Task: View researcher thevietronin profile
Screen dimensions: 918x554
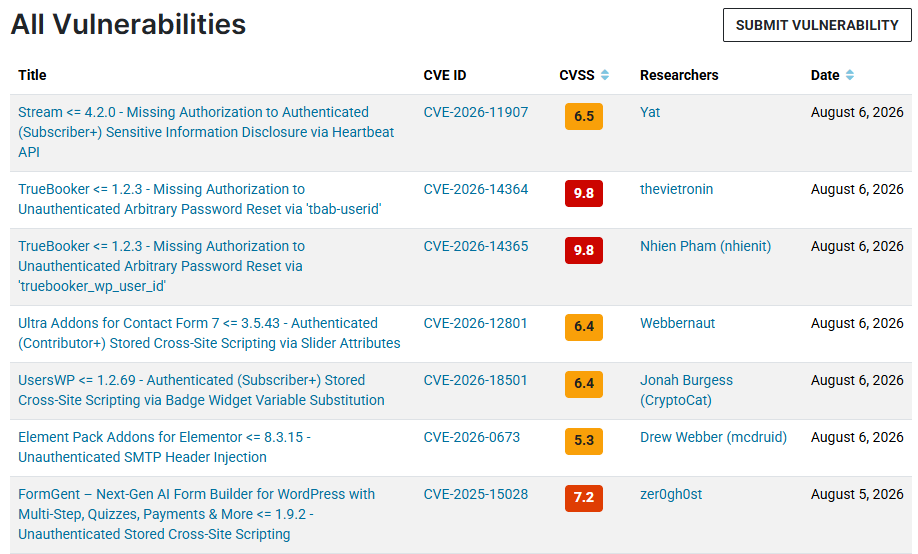Action: coord(676,189)
